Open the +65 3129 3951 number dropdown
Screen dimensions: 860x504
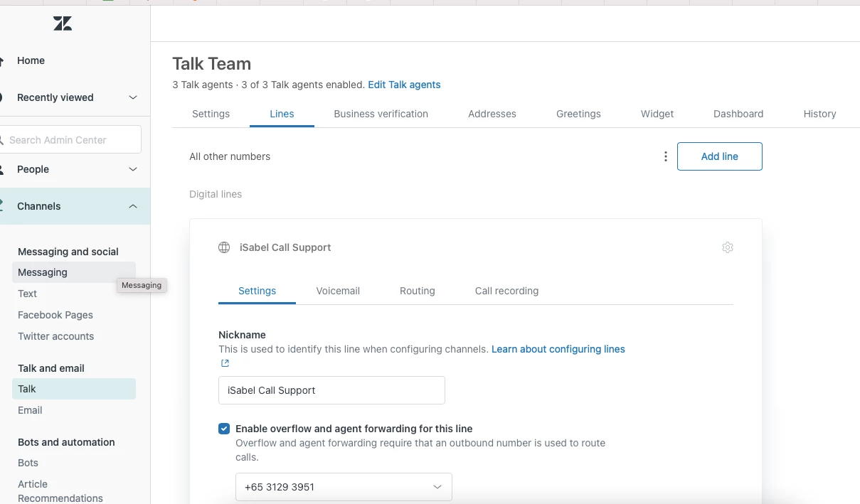pyautogui.click(x=344, y=487)
